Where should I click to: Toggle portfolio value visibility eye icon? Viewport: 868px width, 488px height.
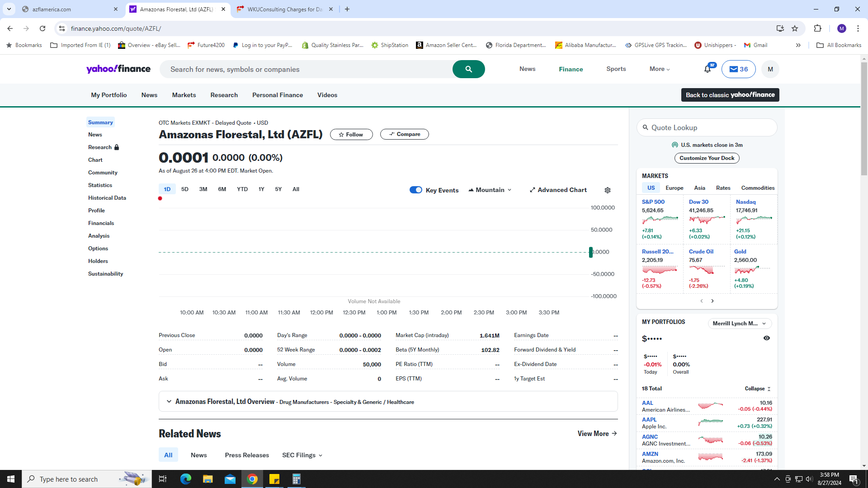coord(767,338)
